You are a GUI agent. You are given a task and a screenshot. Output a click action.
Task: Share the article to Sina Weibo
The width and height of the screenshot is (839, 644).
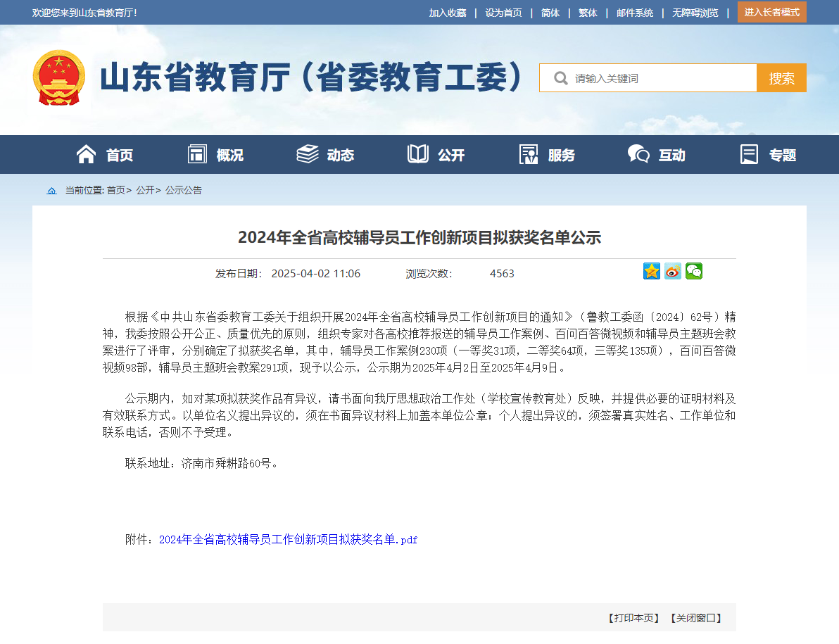673,271
